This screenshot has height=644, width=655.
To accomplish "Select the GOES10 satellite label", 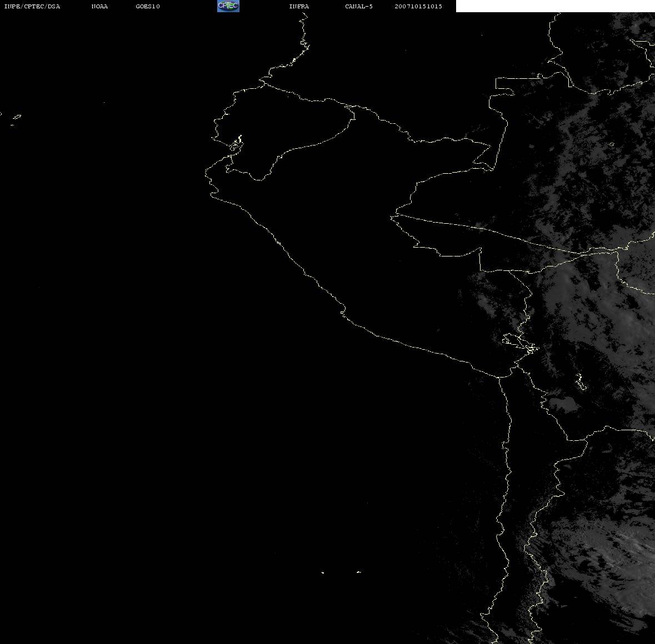I will click(x=148, y=6).
